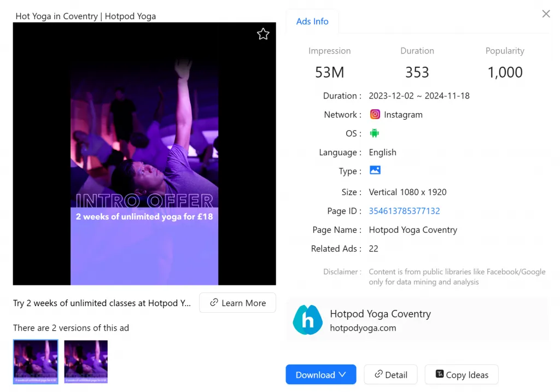Click the main ad creative image
Viewport: 560px width, 392px height.
(x=144, y=154)
